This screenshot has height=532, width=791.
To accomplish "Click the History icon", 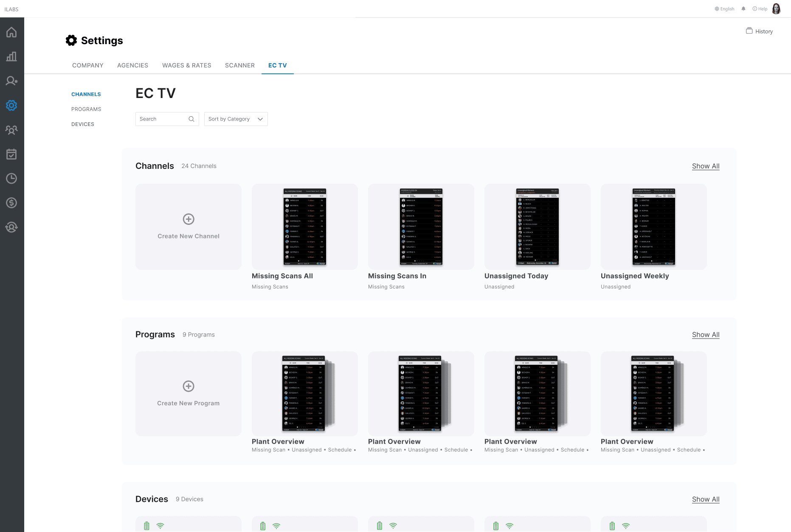I will [x=749, y=31].
